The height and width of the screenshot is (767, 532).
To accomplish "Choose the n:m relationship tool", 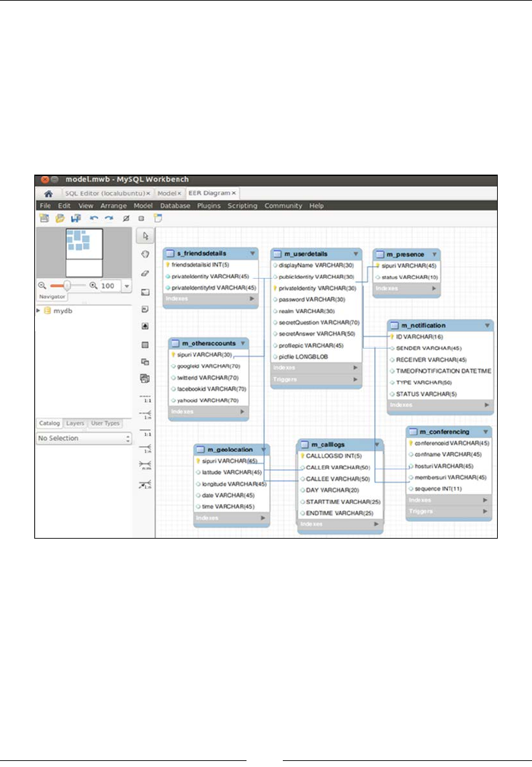I will click(x=146, y=465).
